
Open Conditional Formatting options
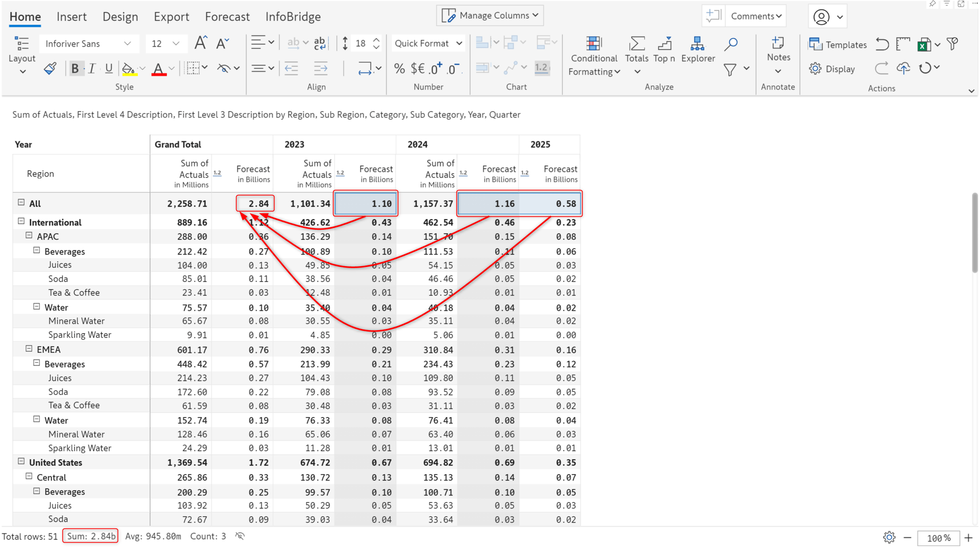594,56
